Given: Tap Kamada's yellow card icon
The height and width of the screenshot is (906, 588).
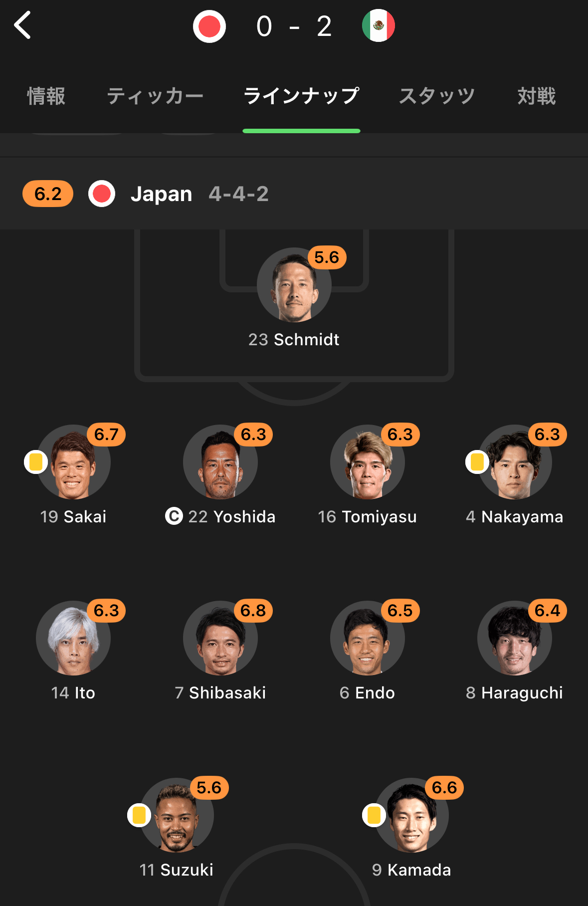Looking at the screenshot, I should coord(374,815).
